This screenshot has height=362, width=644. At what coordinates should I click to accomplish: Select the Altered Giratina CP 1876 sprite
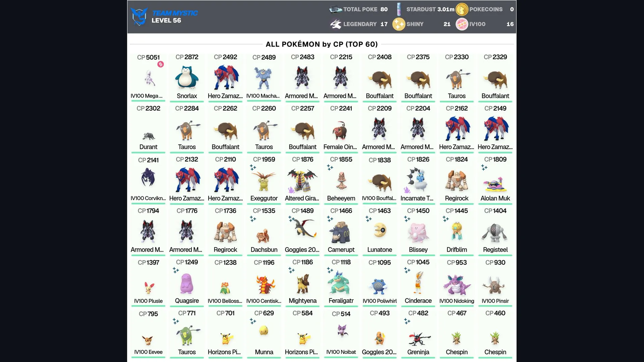click(302, 181)
